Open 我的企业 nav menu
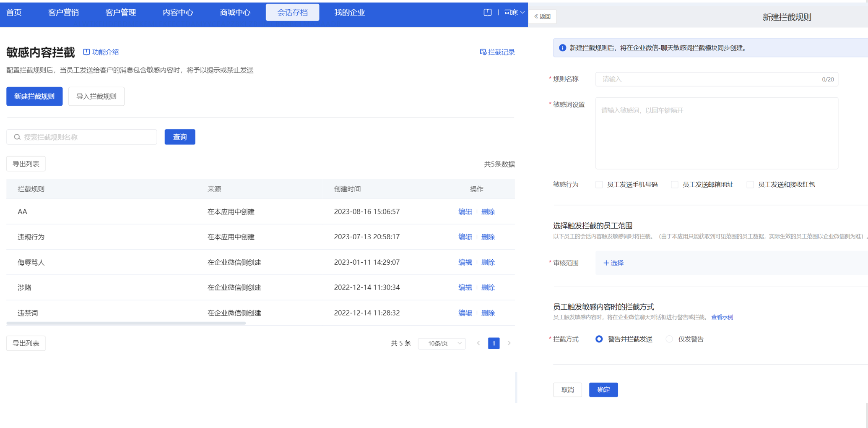Image resolution: width=868 pixels, height=428 pixels. pos(350,13)
